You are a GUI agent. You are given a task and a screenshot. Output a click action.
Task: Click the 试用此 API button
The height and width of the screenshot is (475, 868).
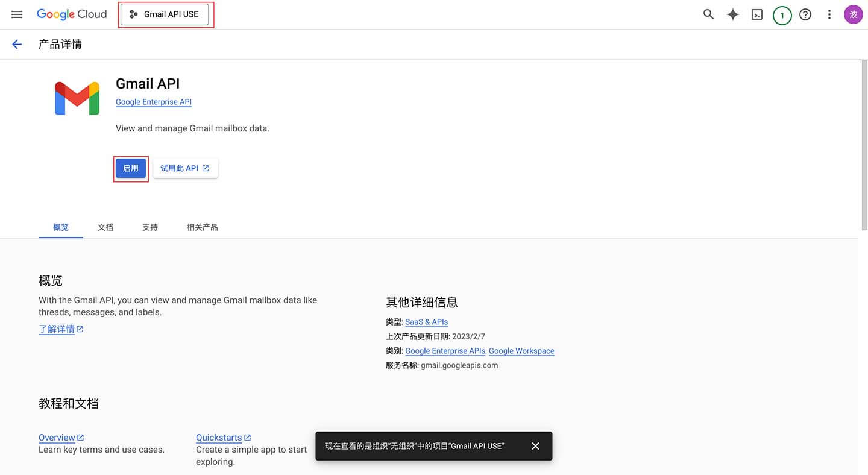pos(185,168)
